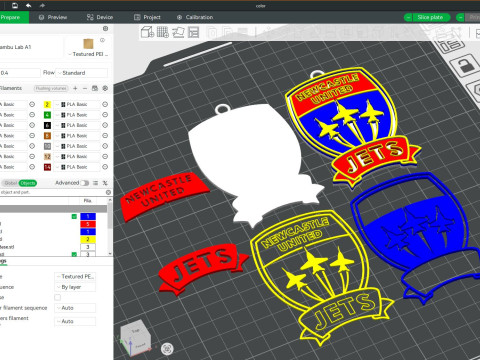Screen dimensions: 480x360
Task: Open PLA Basic dropdown for filament 14
Action: [x=77, y=167]
